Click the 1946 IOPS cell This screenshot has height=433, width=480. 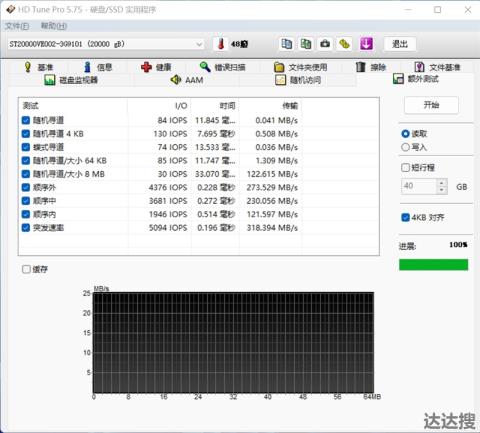[x=168, y=214]
